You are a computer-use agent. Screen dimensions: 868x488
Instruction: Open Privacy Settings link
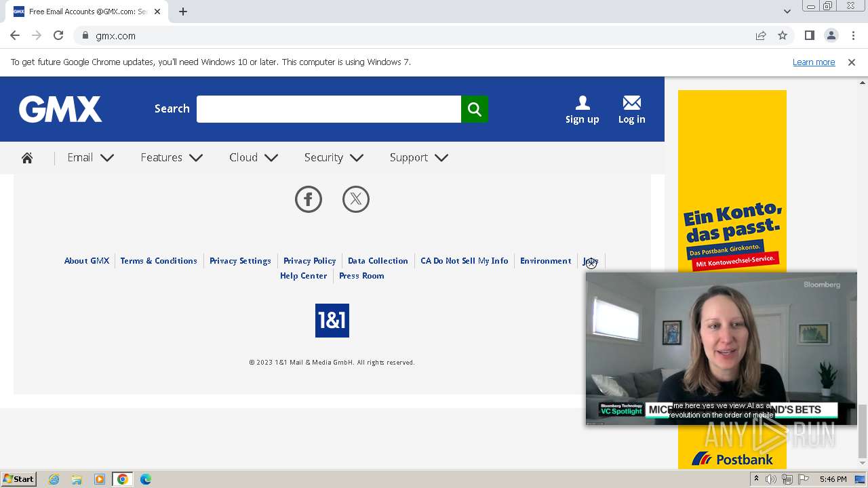240,261
